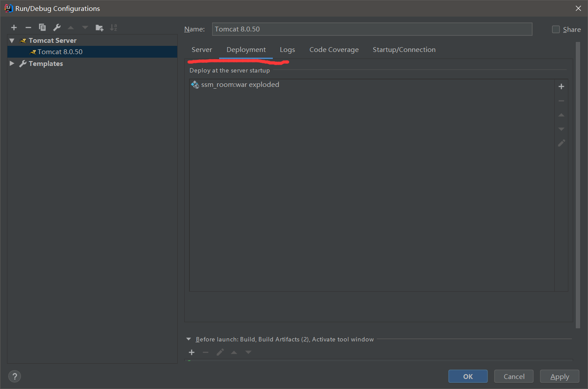Collapse the Before launch section
588x389 pixels.
(189, 339)
